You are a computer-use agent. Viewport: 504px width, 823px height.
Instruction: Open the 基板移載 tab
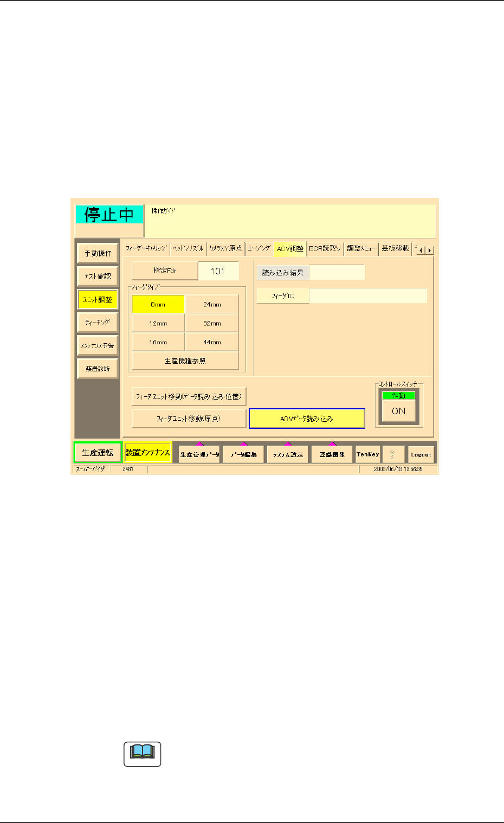[x=395, y=248]
